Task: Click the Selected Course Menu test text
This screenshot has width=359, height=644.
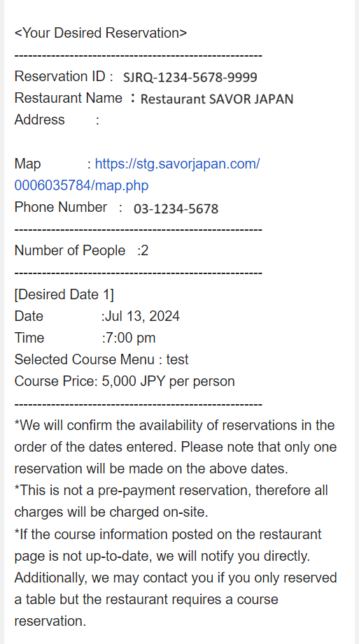Action: coord(101,360)
